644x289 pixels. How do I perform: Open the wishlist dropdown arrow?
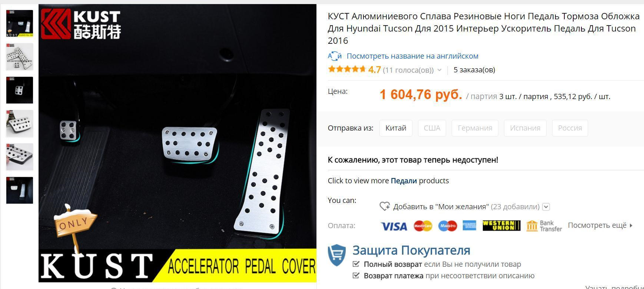tap(546, 207)
